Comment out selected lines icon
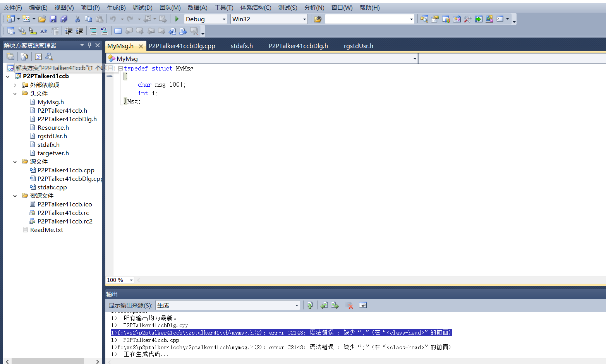The height and width of the screenshot is (364, 606). [93, 31]
